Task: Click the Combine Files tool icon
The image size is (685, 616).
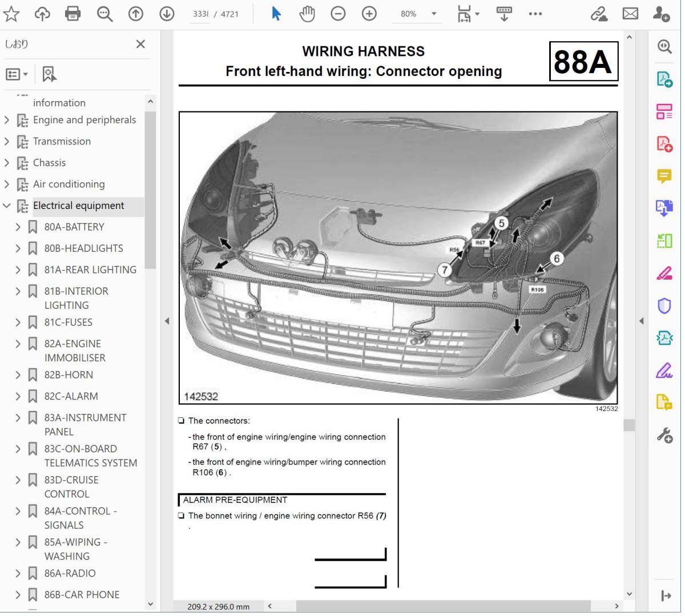Action: (x=664, y=208)
